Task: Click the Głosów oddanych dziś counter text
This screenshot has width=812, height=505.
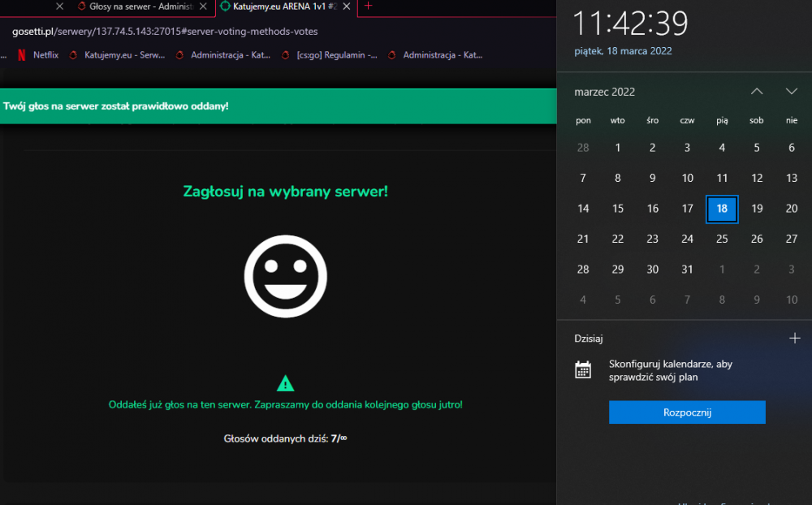Action: pos(285,438)
